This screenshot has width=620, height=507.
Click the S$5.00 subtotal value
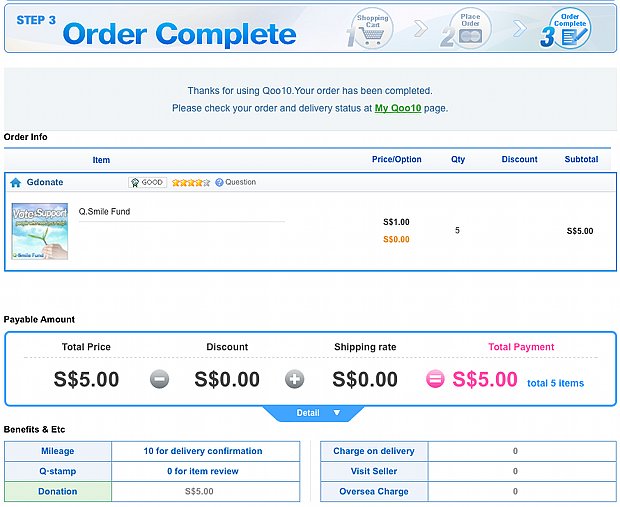click(580, 231)
